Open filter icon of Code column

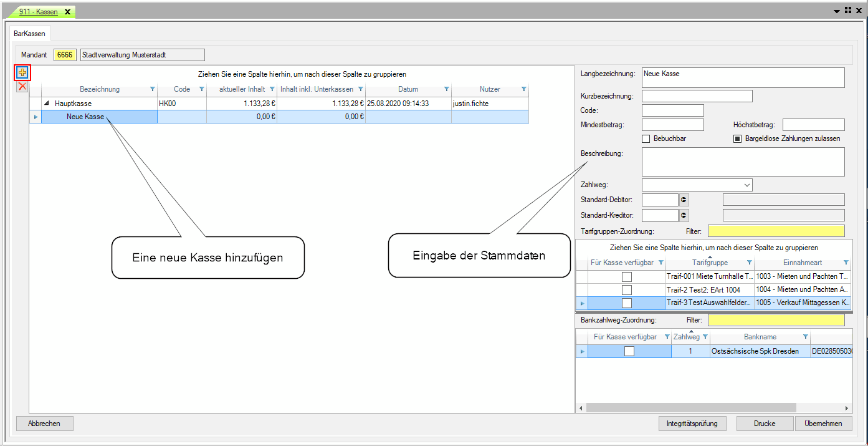(201, 89)
